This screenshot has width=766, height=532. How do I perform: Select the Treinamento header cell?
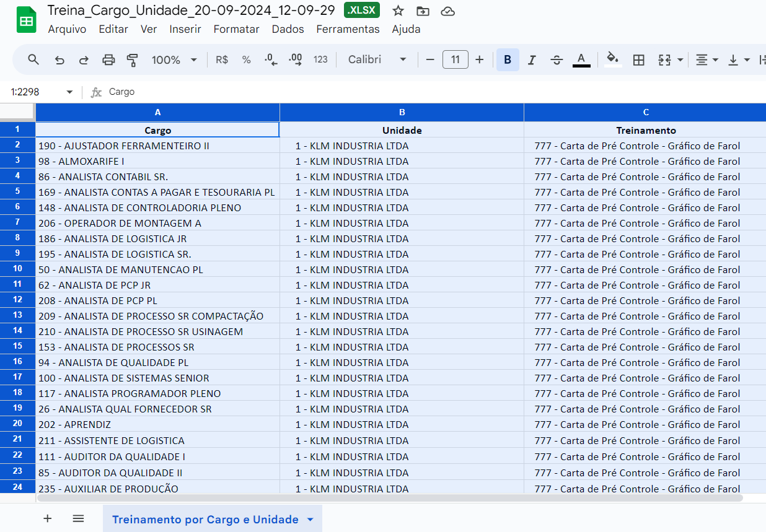[x=645, y=130]
